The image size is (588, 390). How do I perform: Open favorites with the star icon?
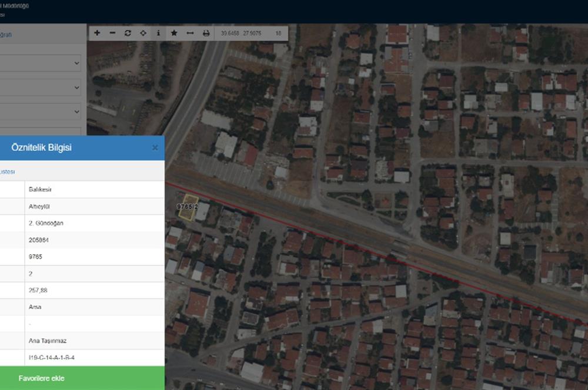click(x=174, y=33)
